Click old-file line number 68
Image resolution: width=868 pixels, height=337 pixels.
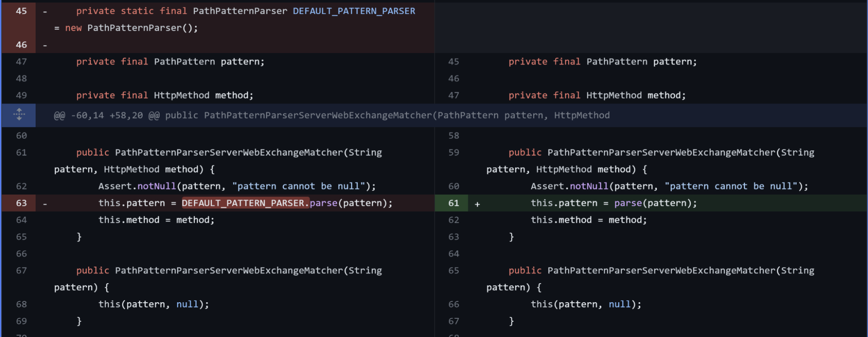[x=21, y=304]
